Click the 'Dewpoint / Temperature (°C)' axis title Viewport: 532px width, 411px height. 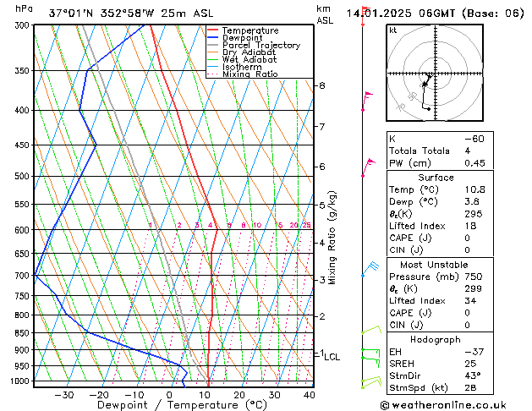click(x=182, y=405)
